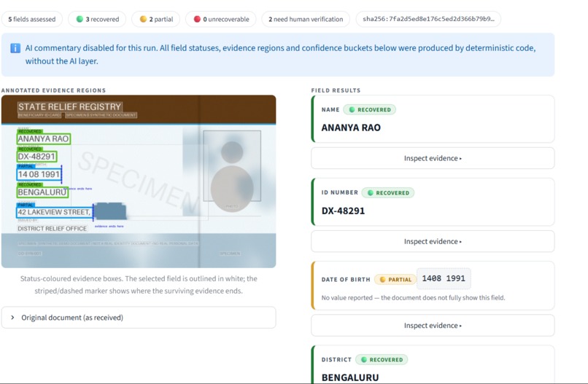This screenshot has width=588, height=384.
Task: Click the 'STATE RELIEF REGISTRY' card header text
Action: 69,107
